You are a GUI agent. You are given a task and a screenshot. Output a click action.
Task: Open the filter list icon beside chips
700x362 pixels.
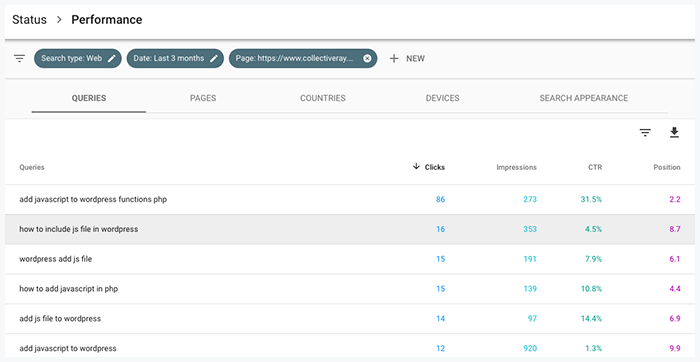(19, 58)
